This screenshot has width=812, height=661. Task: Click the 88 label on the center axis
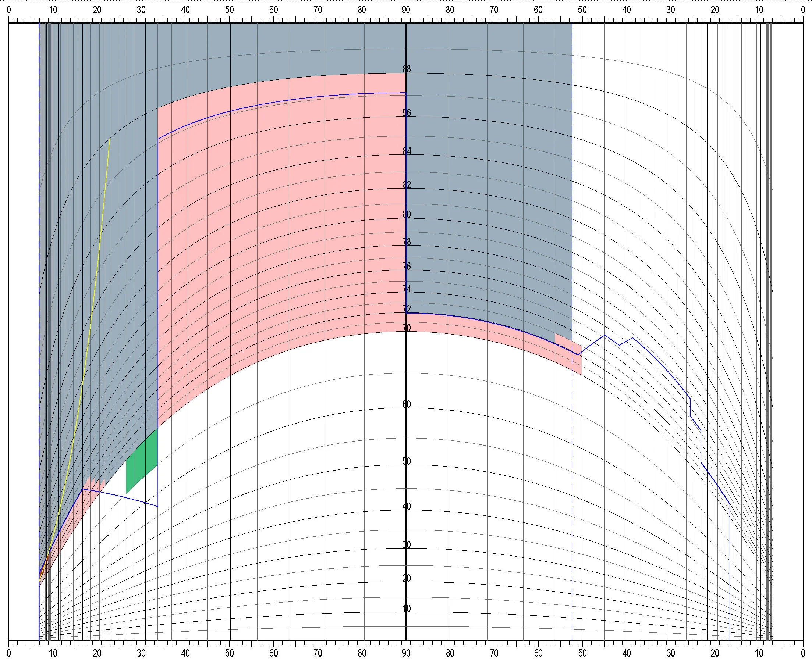pos(407,69)
